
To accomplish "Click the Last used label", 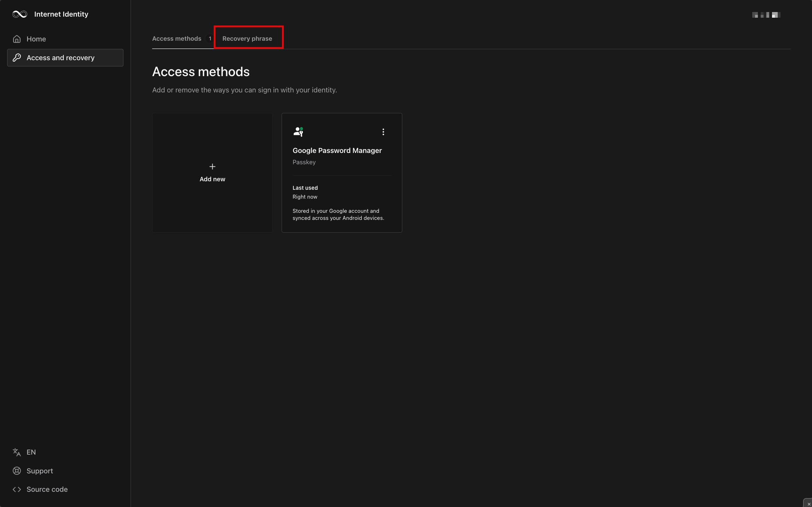I will pyautogui.click(x=305, y=188).
